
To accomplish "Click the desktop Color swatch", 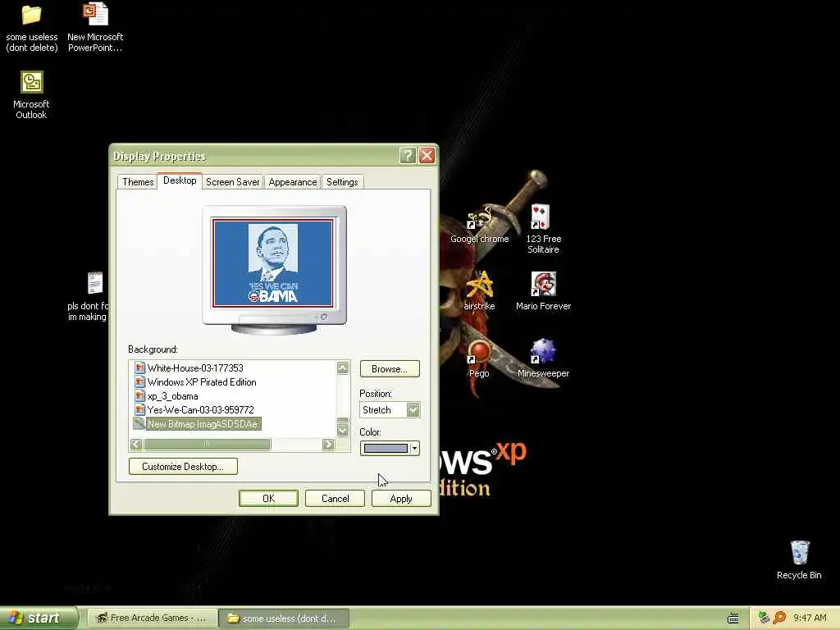I will (x=386, y=449).
